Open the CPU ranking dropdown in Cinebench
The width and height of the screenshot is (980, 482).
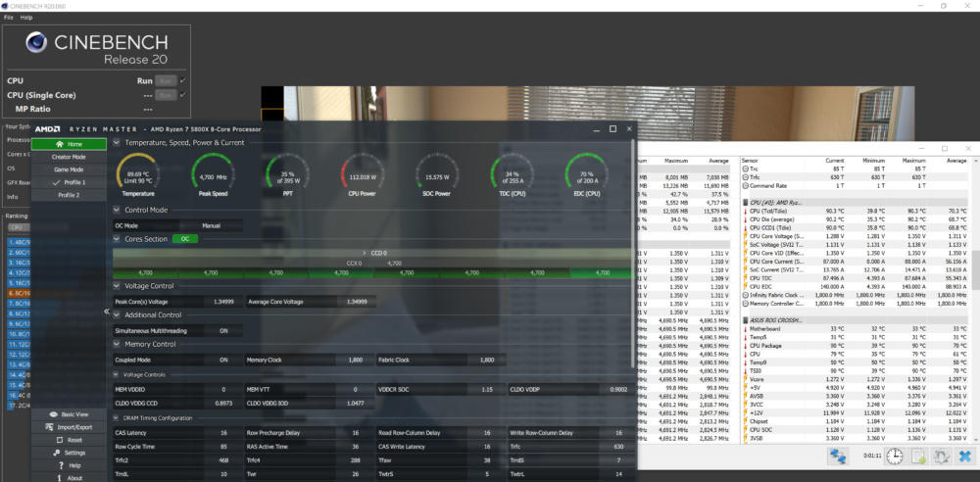18,227
